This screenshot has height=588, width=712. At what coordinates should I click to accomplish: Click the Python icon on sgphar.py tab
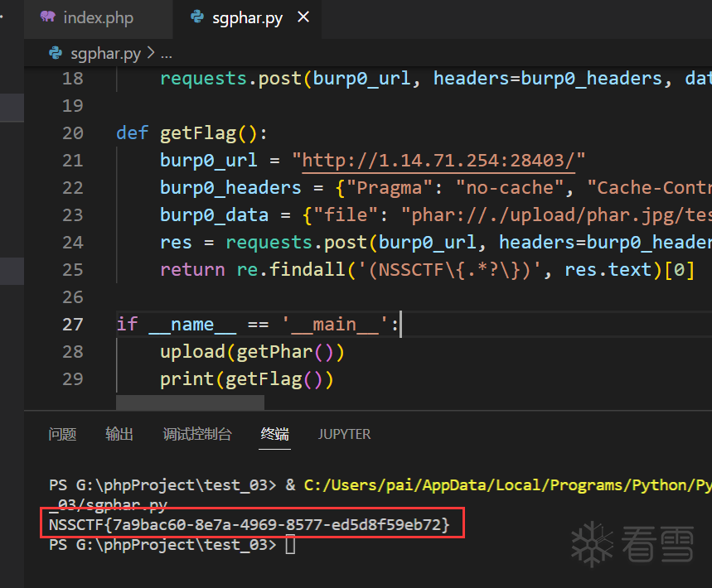click(197, 17)
